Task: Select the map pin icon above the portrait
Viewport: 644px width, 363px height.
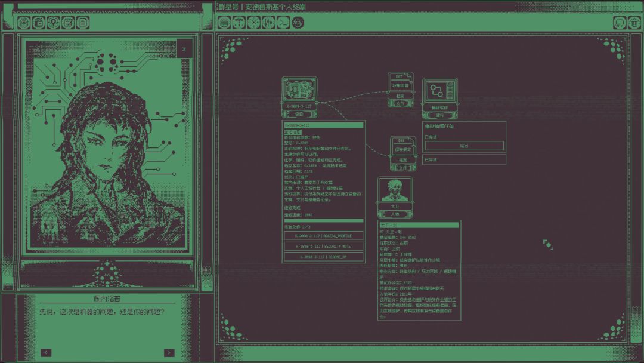Action: point(54,23)
